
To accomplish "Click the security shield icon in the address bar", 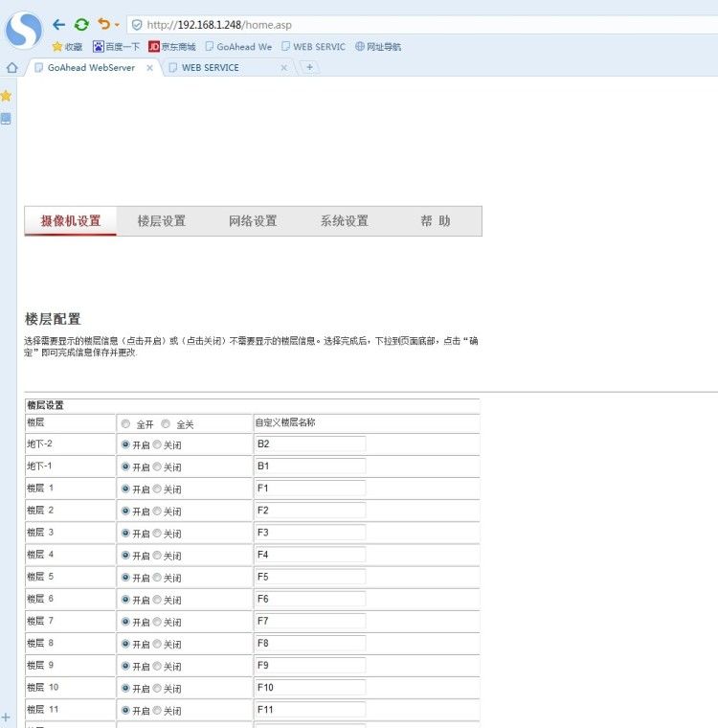I will pos(137,25).
